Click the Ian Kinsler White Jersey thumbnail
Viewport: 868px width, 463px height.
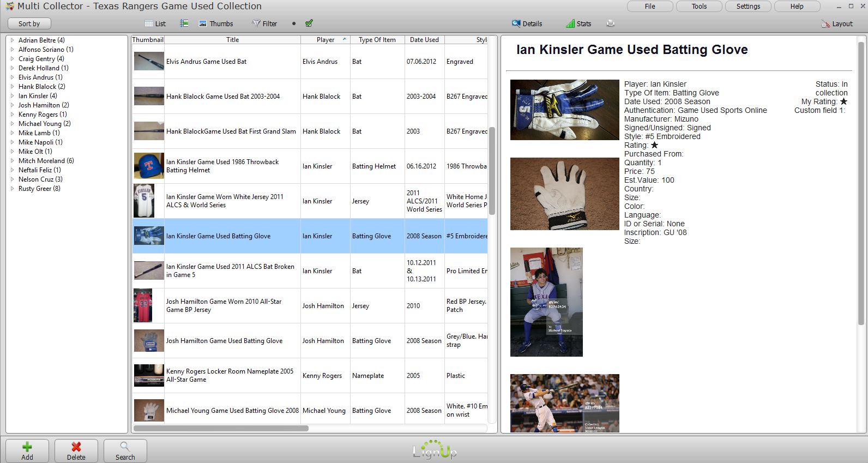coord(144,201)
